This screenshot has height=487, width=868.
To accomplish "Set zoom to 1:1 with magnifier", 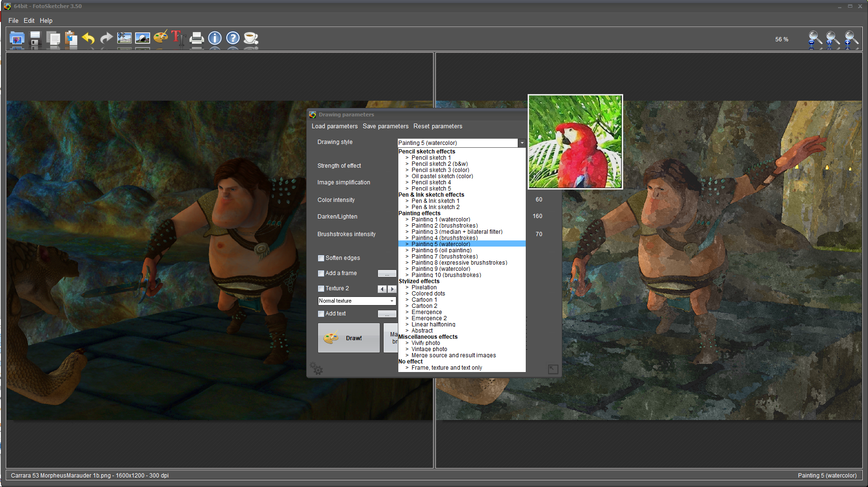I will coord(832,39).
